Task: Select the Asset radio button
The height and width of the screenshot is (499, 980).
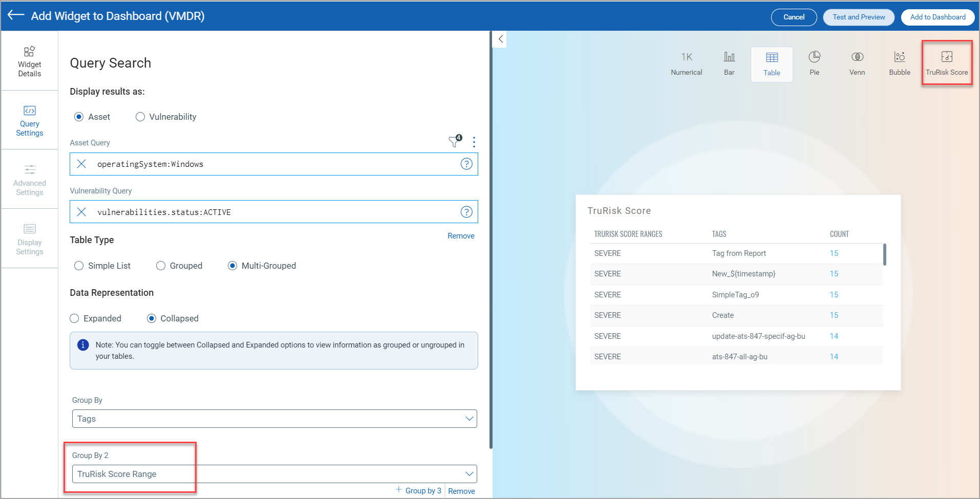Action: (79, 117)
